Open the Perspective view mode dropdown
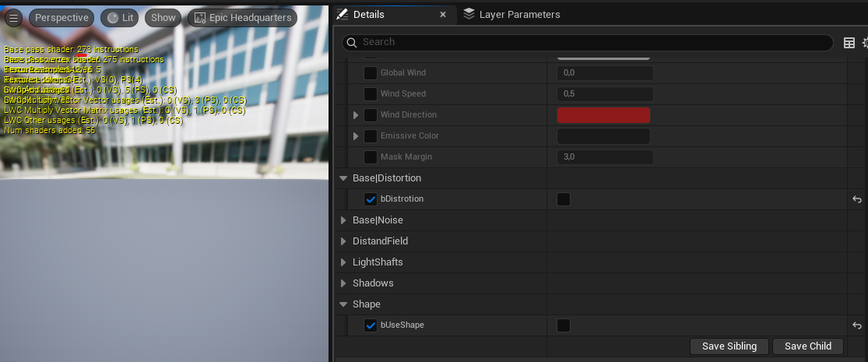 coord(61,18)
